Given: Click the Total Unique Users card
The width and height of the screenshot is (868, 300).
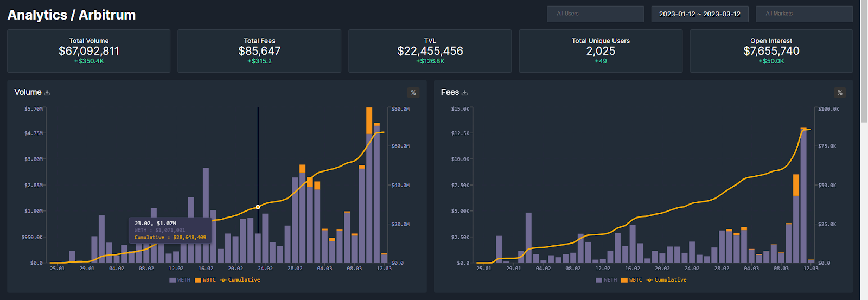Looking at the screenshot, I should click(601, 51).
